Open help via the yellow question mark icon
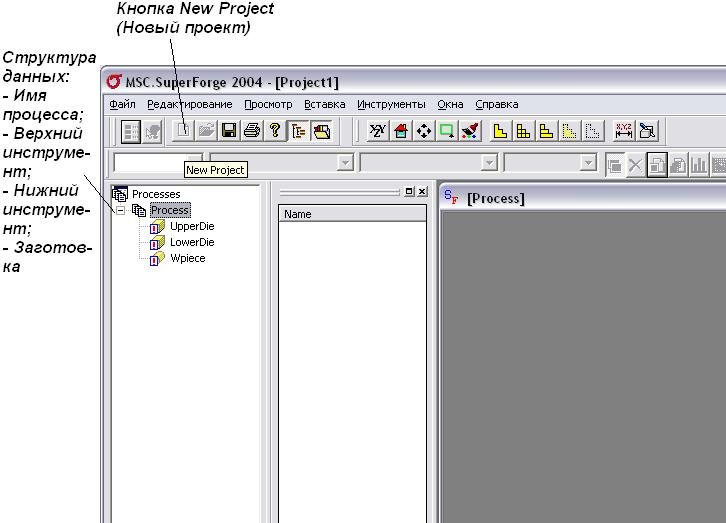This screenshot has height=523, width=726. pos(275,131)
